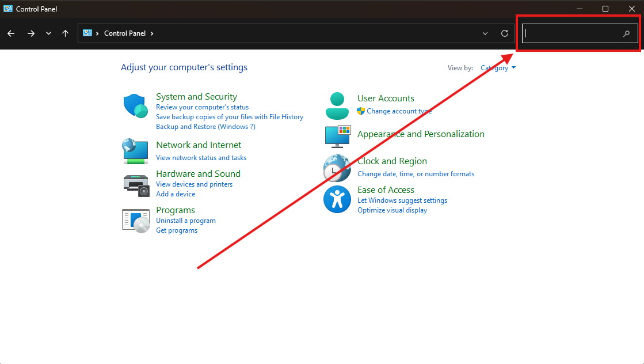Click the Add a device link
This screenshot has height=364, width=644.
click(x=176, y=194)
